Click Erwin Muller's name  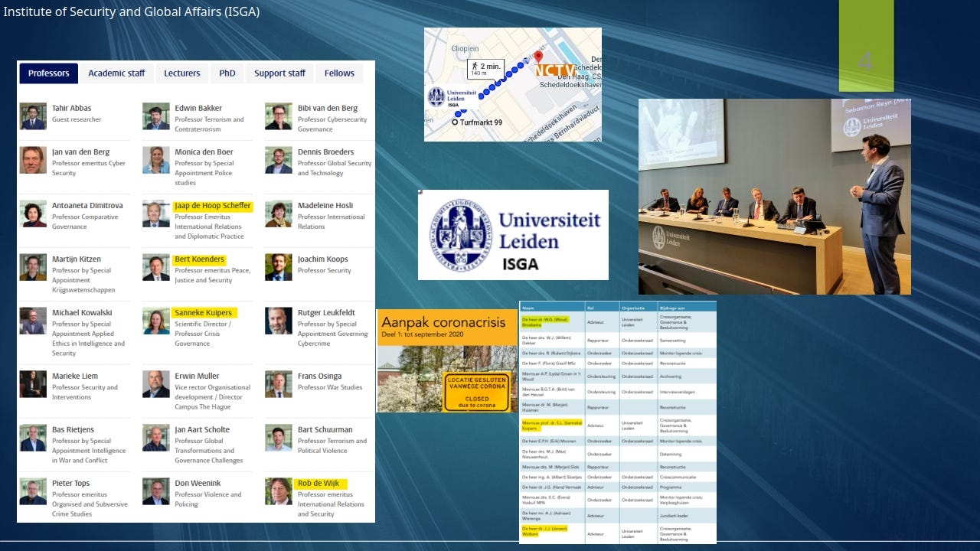197,376
